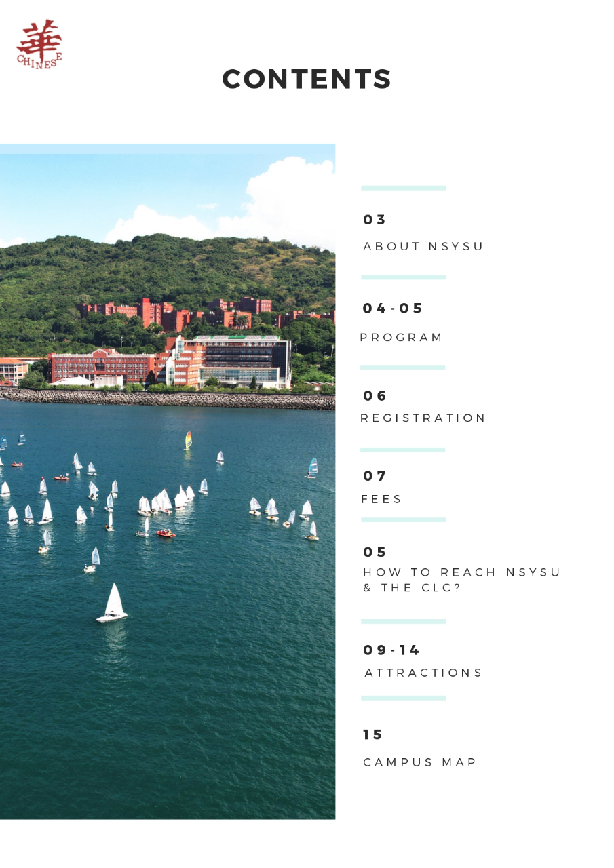
Task: Jump to the Fees section
Action: [x=382, y=499]
